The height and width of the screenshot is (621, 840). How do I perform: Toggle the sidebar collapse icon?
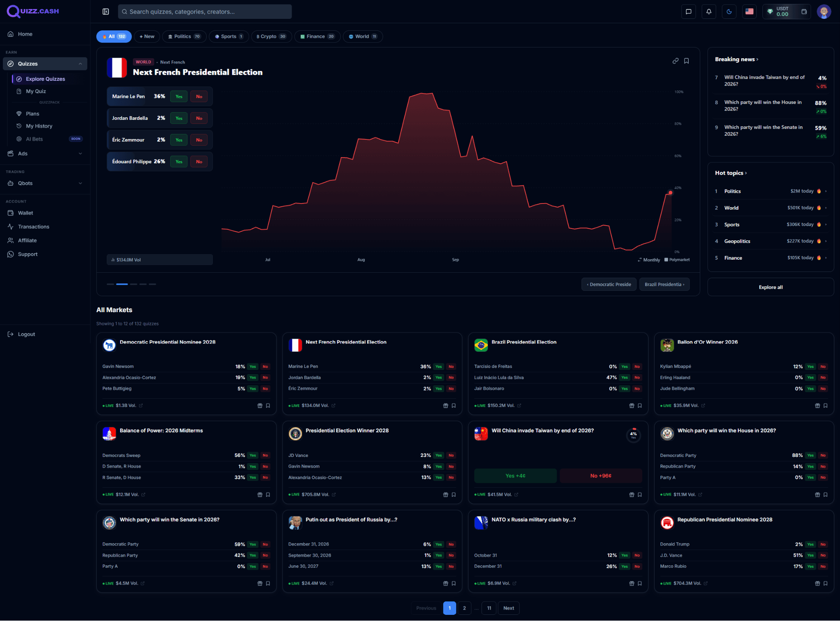(106, 11)
